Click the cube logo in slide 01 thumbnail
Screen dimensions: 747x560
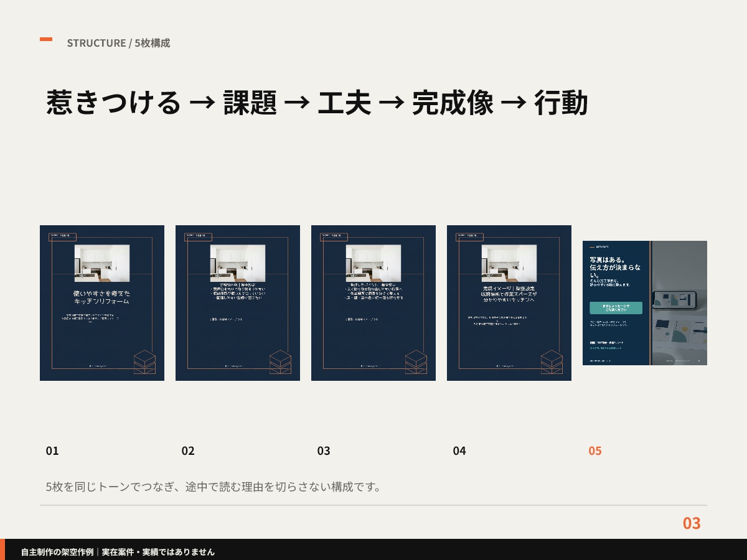[x=144, y=362]
